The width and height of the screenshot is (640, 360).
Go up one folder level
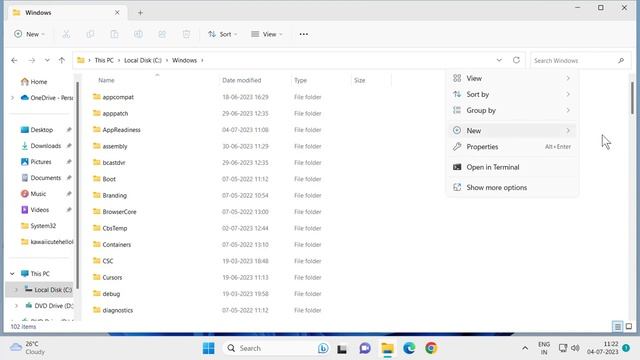coord(62,60)
